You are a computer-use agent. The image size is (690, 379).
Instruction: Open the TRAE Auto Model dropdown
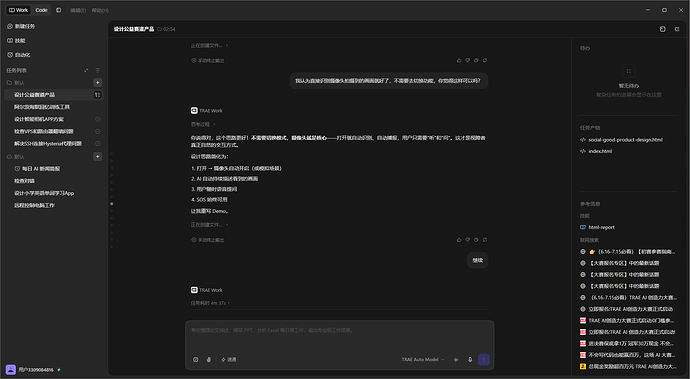coord(423,360)
